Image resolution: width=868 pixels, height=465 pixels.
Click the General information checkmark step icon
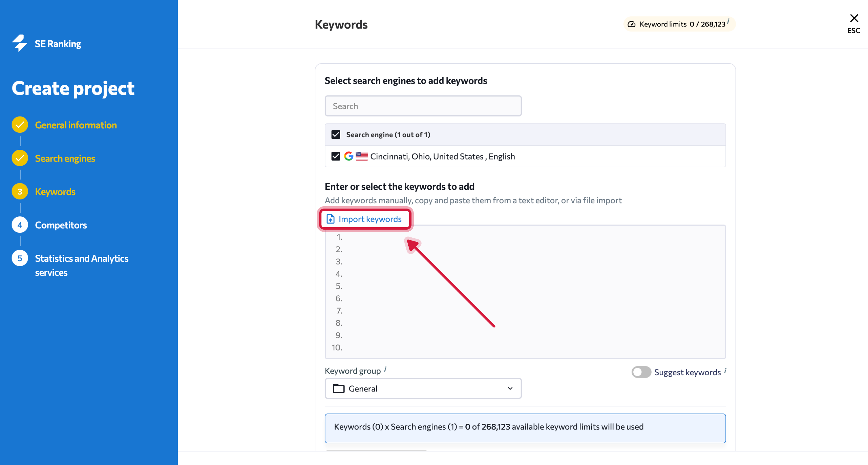pyautogui.click(x=20, y=125)
